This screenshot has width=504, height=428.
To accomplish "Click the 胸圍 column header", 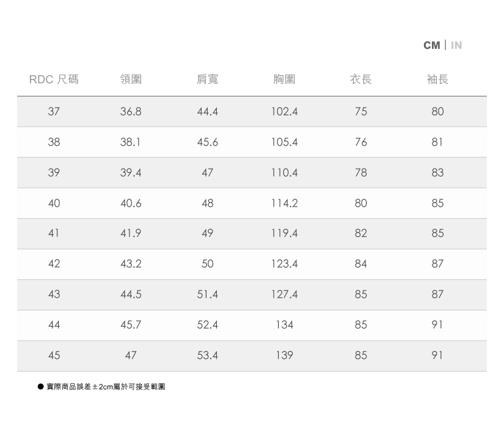I will coord(284,79).
